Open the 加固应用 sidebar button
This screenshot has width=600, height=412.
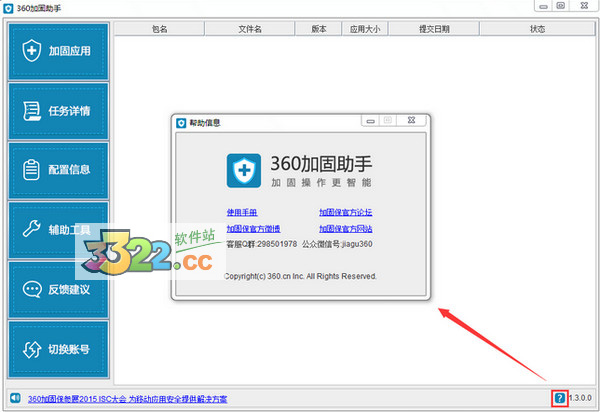coord(59,51)
